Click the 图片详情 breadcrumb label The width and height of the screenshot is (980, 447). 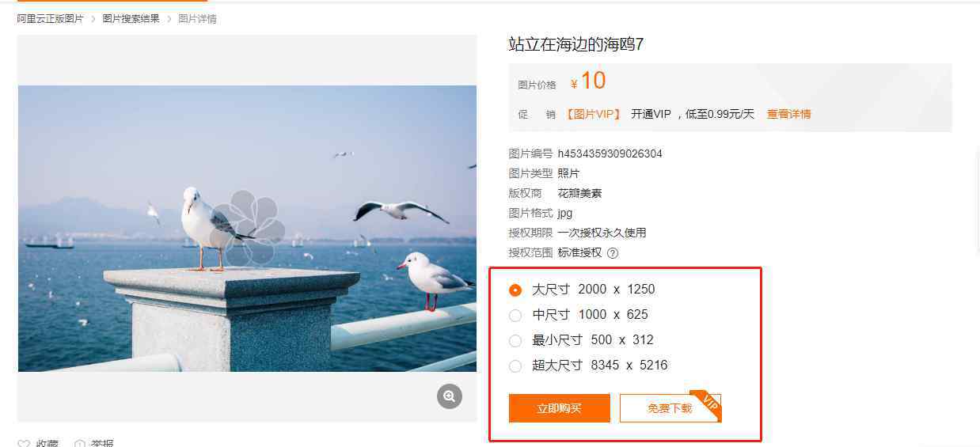[x=197, y=18]
